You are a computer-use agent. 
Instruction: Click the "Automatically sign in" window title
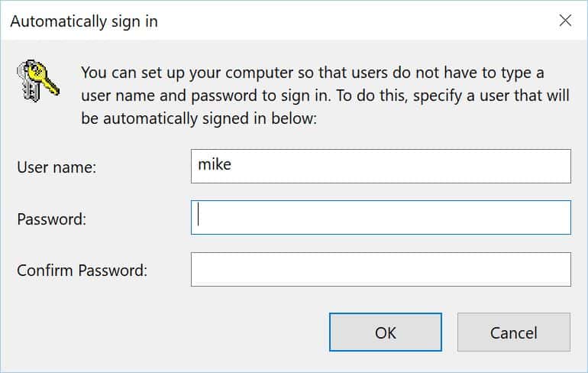(x=84, y=21)
